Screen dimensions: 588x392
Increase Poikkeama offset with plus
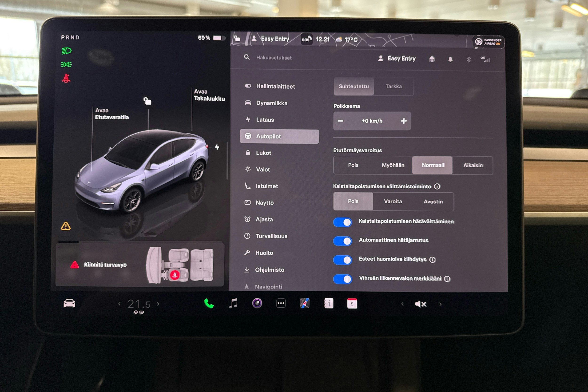(x=404, y=121)
